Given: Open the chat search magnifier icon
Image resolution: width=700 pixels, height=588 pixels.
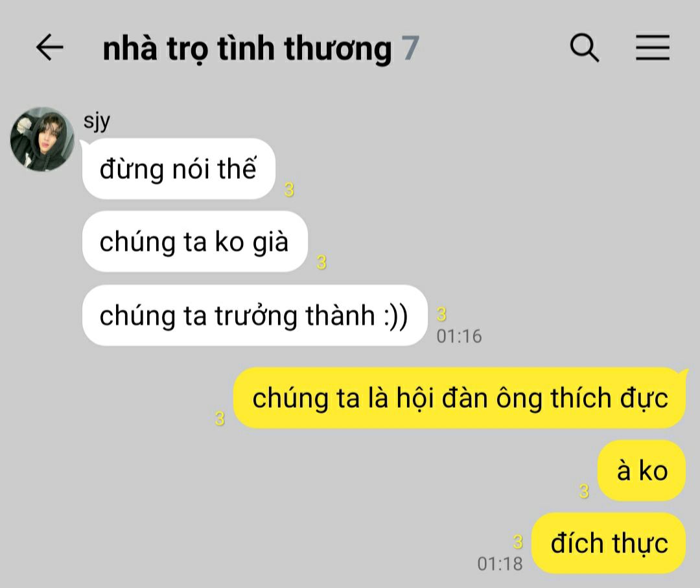Looking at the screenshot, I should tap(585, 47).
